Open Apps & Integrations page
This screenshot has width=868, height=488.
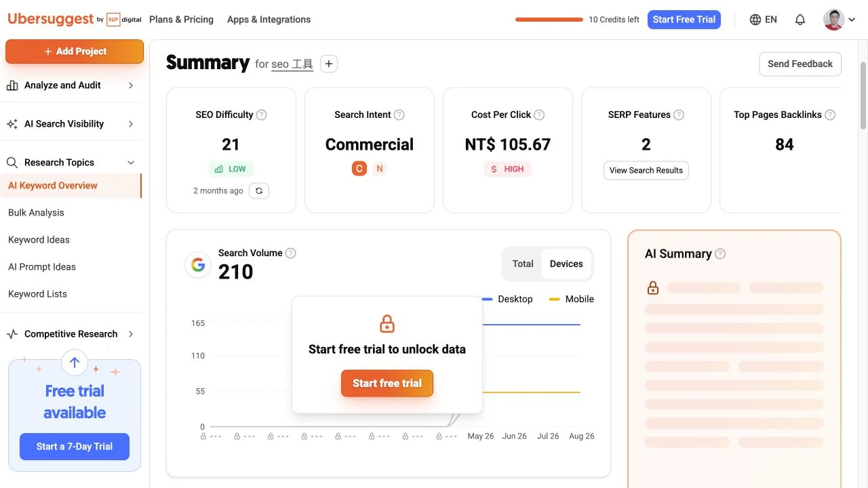tap(269, 20)
